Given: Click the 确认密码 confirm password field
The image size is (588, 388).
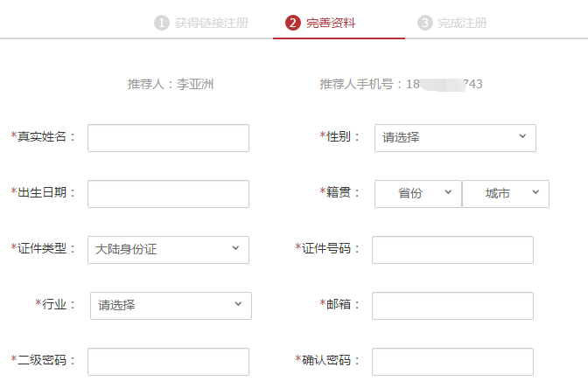Looking at the screenshot, I should point(452,362).
